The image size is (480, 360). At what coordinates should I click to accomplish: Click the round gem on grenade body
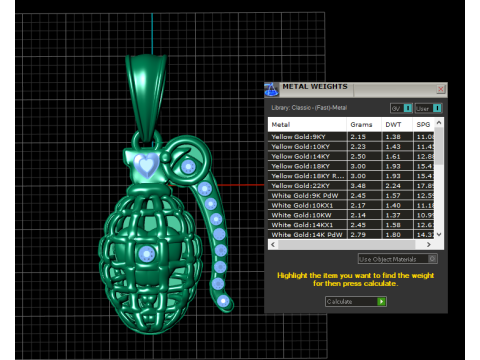(146, 255)
